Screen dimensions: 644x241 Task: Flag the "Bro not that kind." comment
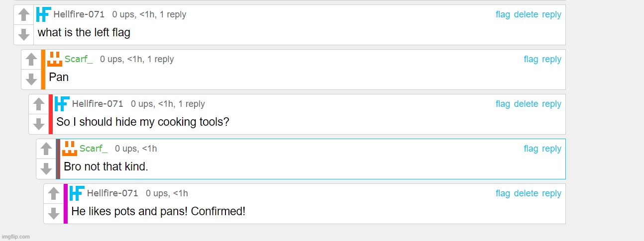click(x=531, y=149)
